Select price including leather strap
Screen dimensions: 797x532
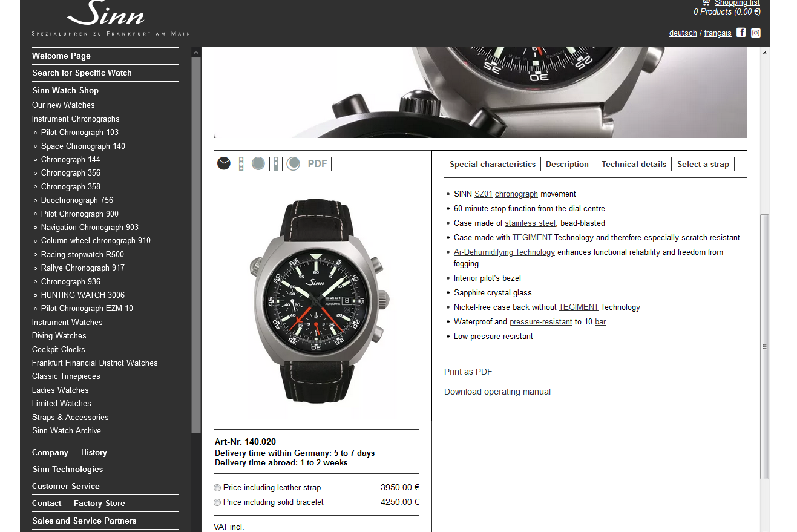[217, 488]
